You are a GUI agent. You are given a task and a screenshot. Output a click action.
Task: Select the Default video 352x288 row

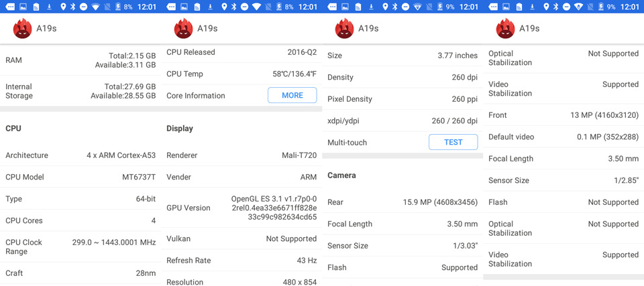click(563, 137)
